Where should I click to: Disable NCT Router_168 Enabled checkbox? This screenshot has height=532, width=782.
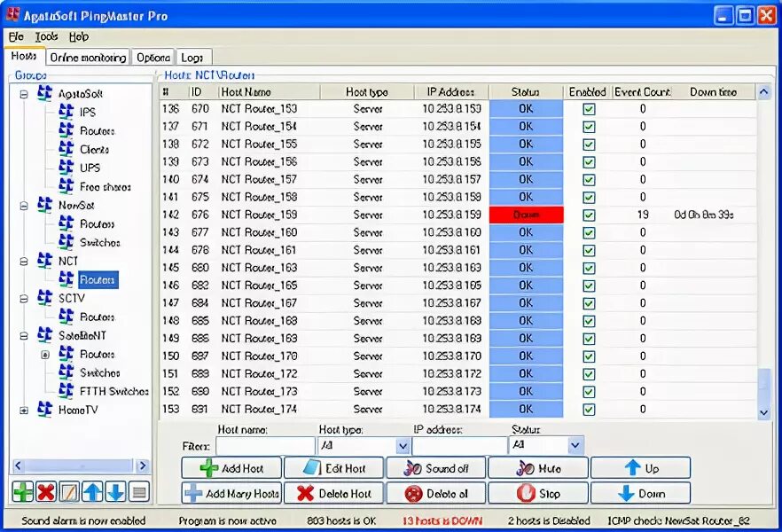click(x=589, y=321)
